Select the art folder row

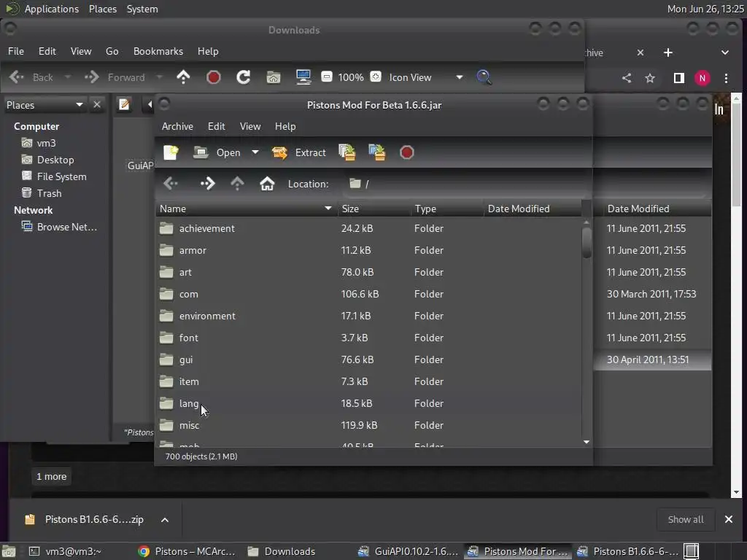coord(368,273)
